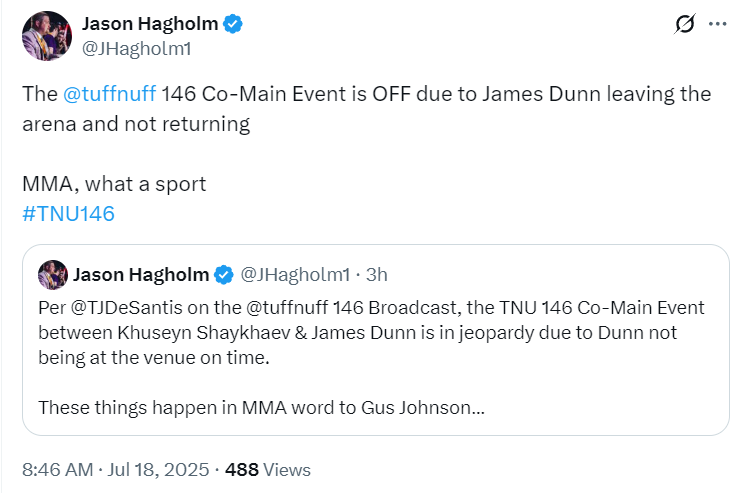
Task: Open the Grok explain-post icon
Action: coord(685,24)
